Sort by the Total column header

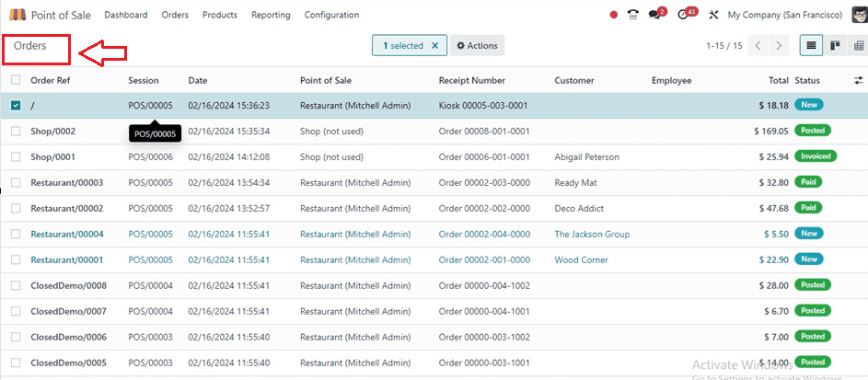pos(779,80)
